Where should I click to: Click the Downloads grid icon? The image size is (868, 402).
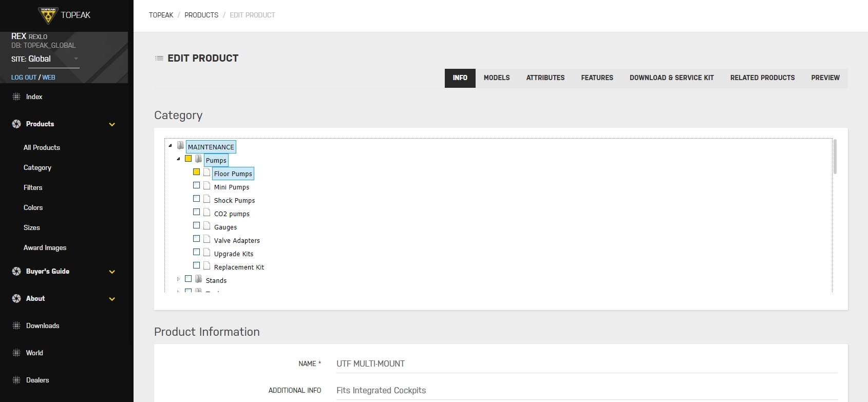16,326
